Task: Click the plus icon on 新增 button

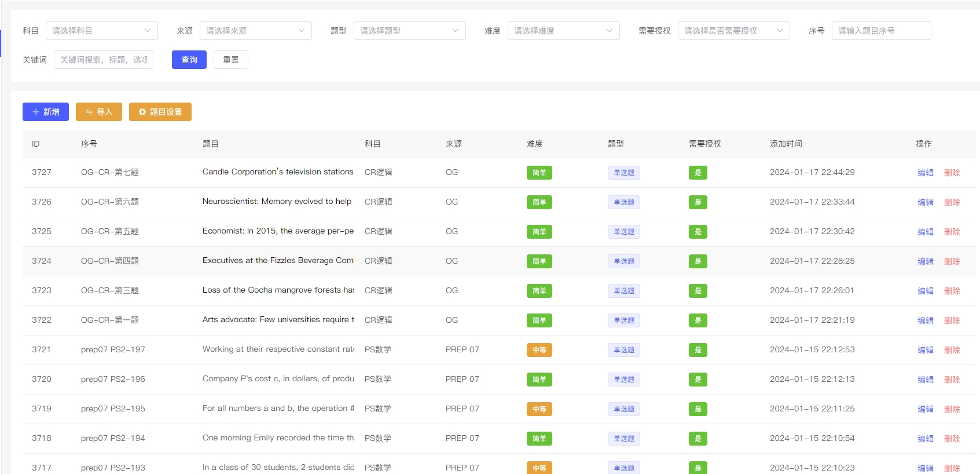Action: pyautogui.click(x=36, y=112)
